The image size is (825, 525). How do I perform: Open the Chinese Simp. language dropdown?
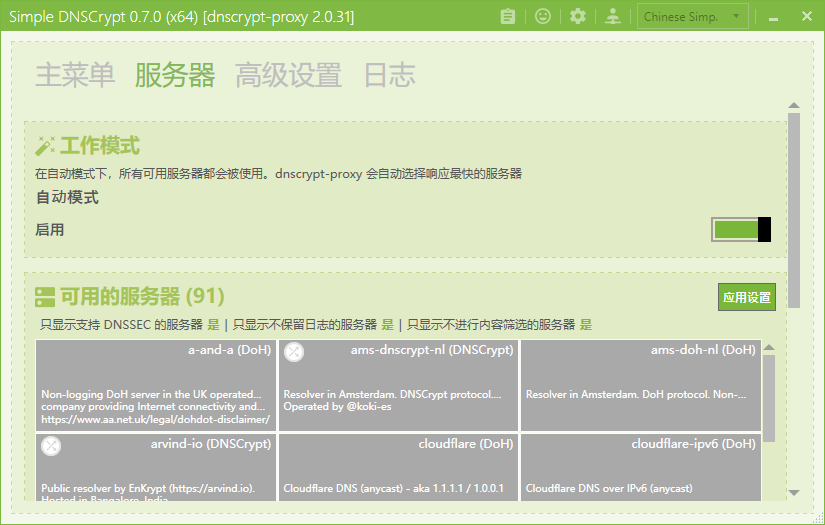click(692, 16)
